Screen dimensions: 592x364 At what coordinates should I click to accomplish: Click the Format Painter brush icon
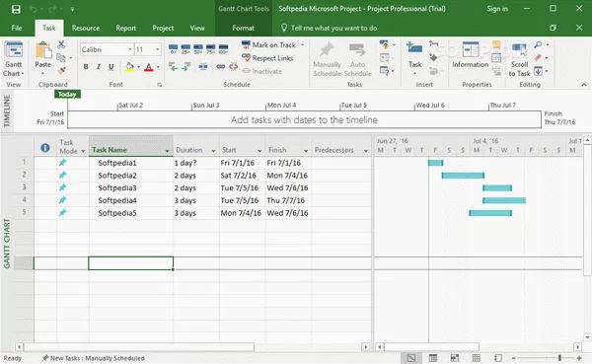(61, 70)
